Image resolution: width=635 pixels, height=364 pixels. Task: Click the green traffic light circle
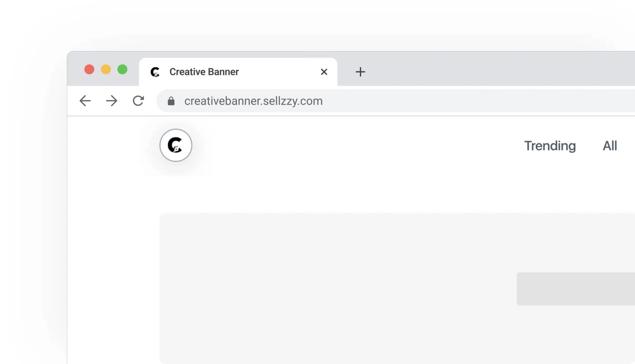coord(122,70)
